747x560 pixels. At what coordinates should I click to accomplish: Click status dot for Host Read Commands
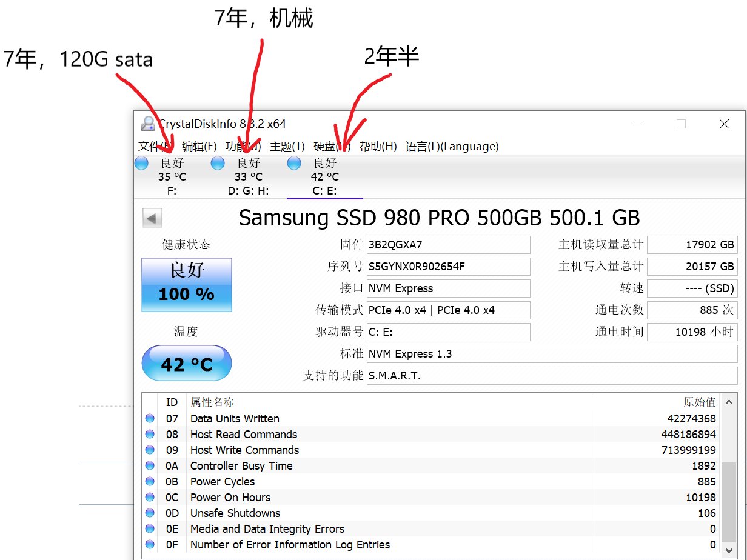[x=150, y=435]
